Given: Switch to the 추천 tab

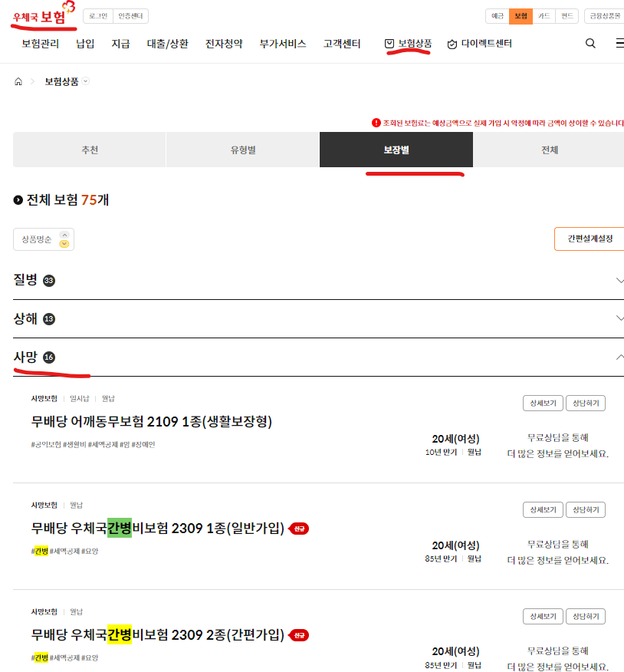Looking at the screenshot, I should 88,150.
